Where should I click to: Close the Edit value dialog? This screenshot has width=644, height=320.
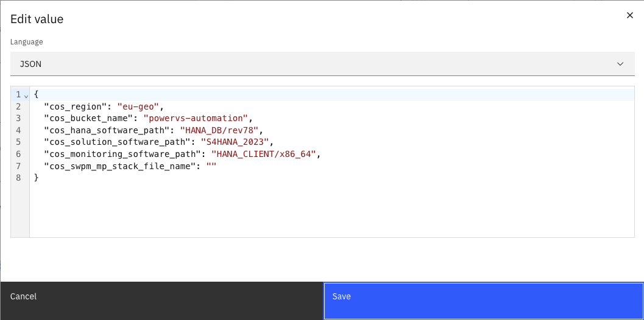tap(630, 15)
